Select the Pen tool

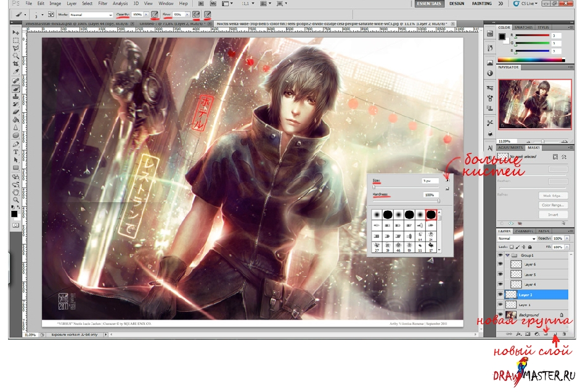[x=15, y=144]
